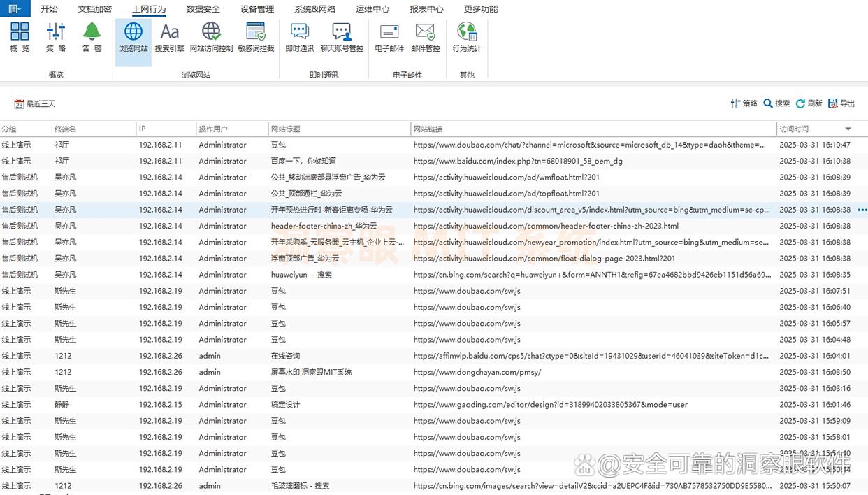The width and height of the screenshot is (868, 495).
Task: Open the 敏感词拦截 icon
Action: point(256,38)
